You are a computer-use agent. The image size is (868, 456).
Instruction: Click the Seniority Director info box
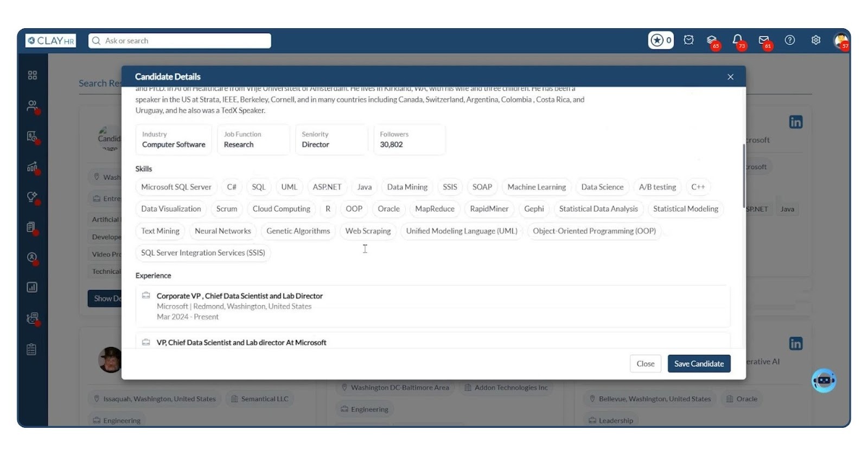click(331, 140)
